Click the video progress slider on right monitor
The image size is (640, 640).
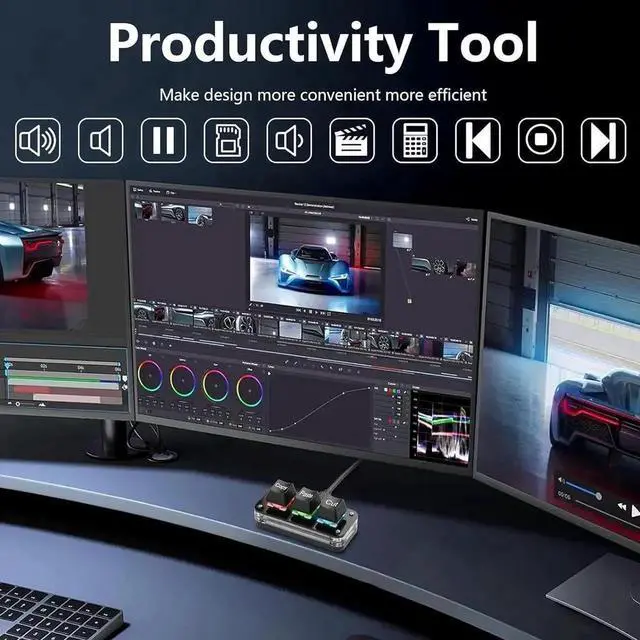click(x=589, y=494)
